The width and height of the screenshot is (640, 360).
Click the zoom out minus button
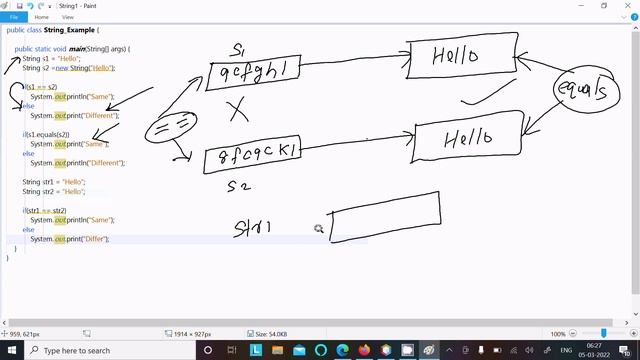[573, 333]
